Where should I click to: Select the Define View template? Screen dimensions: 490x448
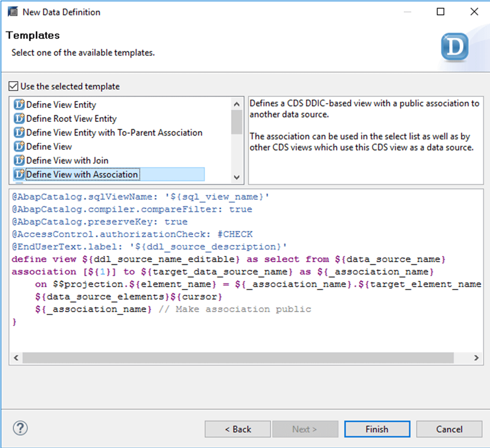pos(49,147)
